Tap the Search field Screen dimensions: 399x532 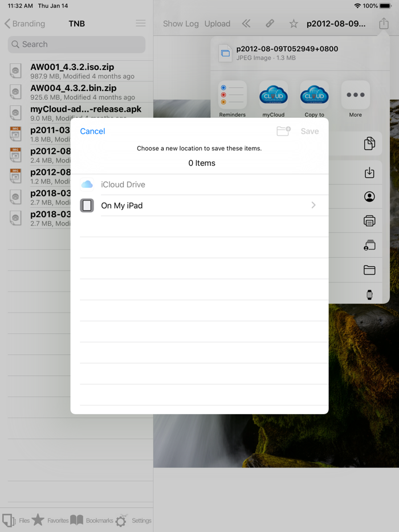pos(76,44)
